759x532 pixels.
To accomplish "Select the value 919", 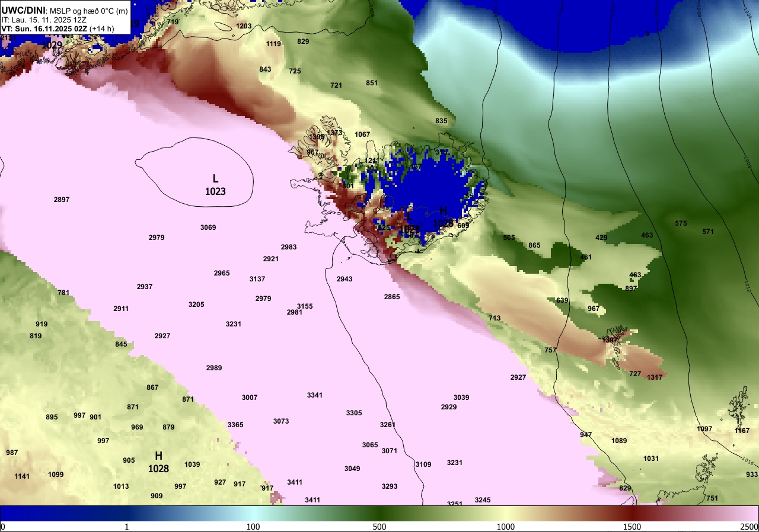I will click(42, 324).
